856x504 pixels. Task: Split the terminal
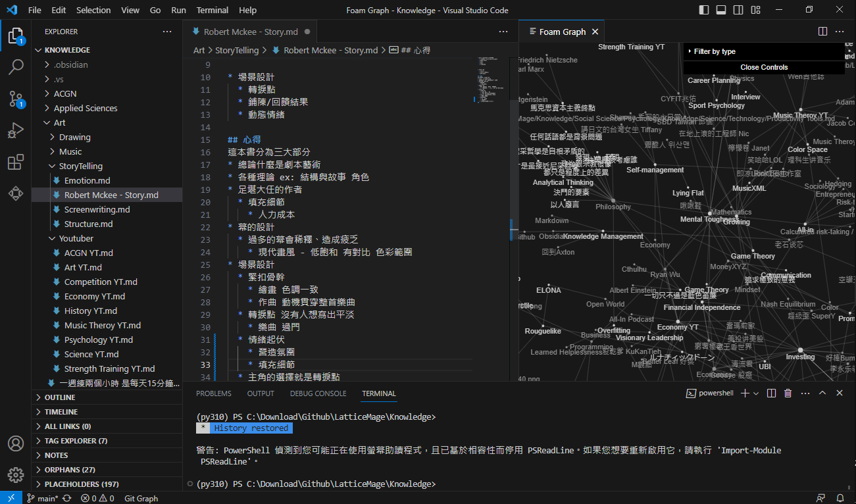pyautogui.click(x=770, y=393)
